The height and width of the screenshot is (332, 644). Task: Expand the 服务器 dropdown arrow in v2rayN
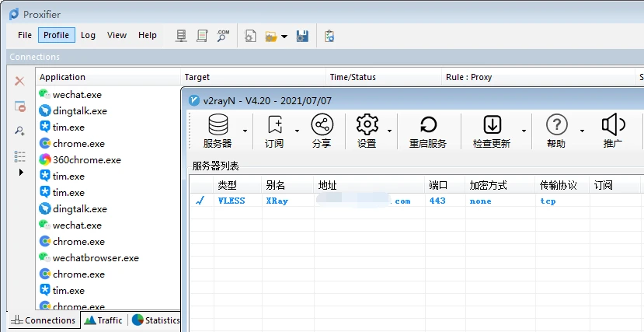(245, 131)
